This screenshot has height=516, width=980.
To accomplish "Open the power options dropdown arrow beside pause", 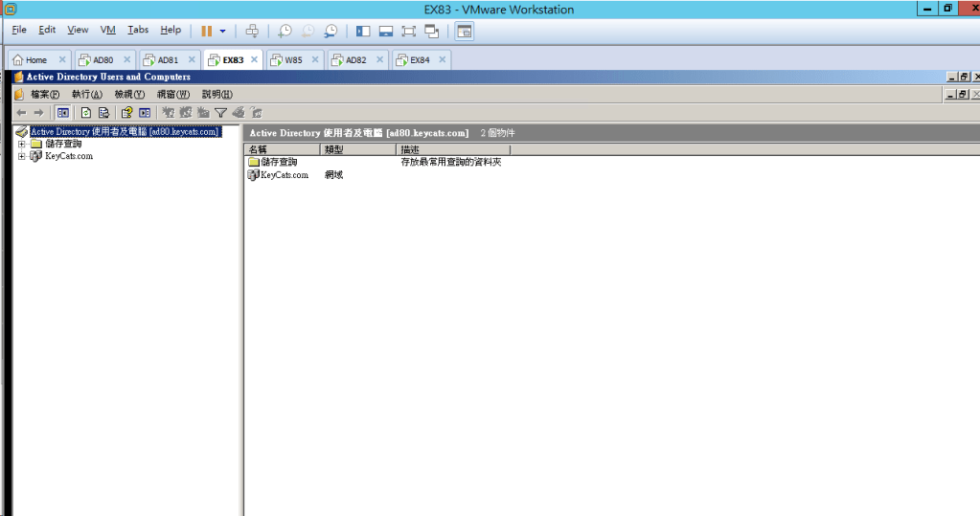I will (222, 31).
